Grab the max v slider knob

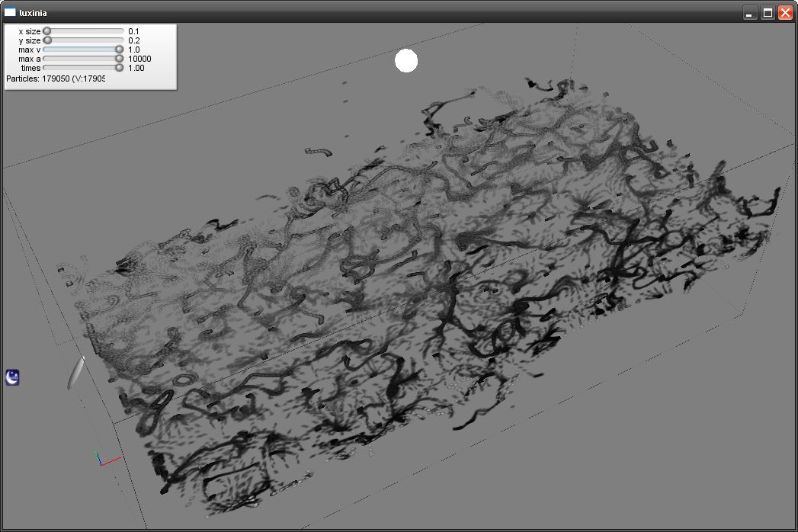[x=119, y=50]
